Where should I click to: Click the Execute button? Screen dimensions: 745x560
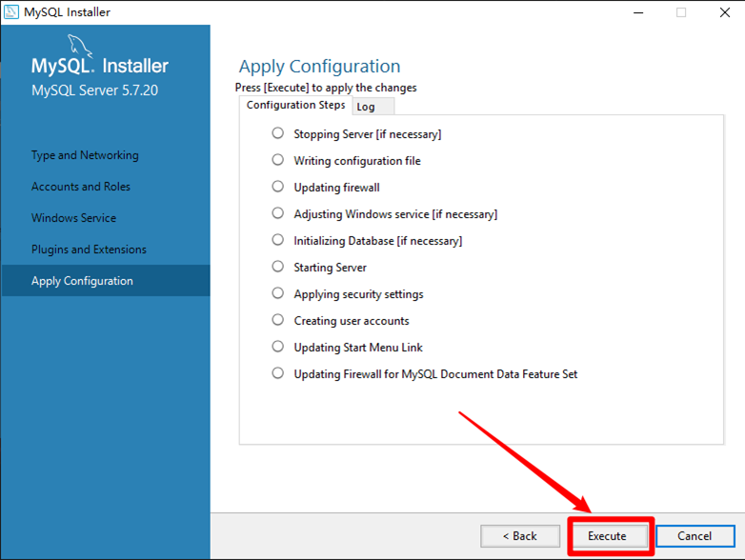point(607,536)
